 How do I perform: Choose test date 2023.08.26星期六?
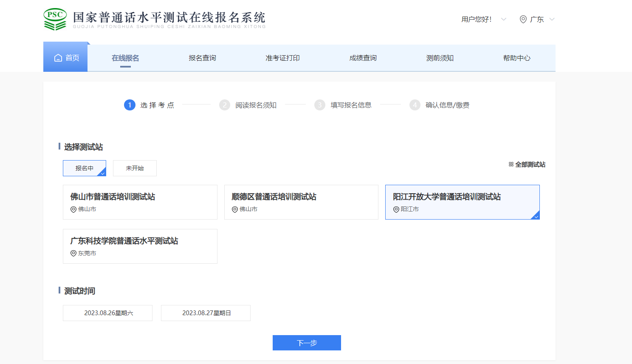coord(107,313)
